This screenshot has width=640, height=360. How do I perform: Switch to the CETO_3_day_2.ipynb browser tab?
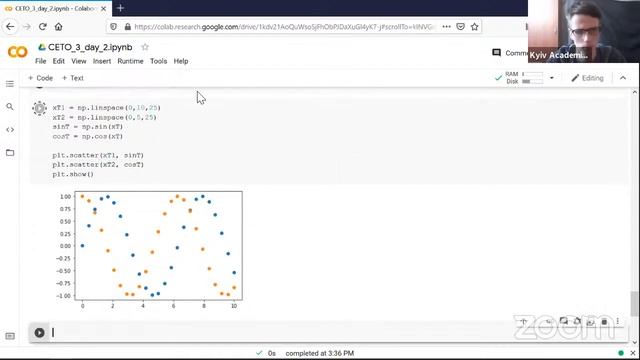point(55,8)
